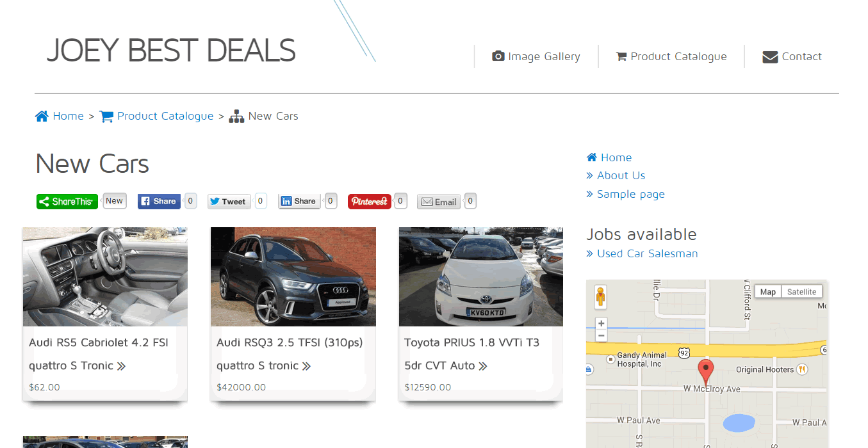Click the arrow icon after Audi RSQ3 title

(306, 366)
